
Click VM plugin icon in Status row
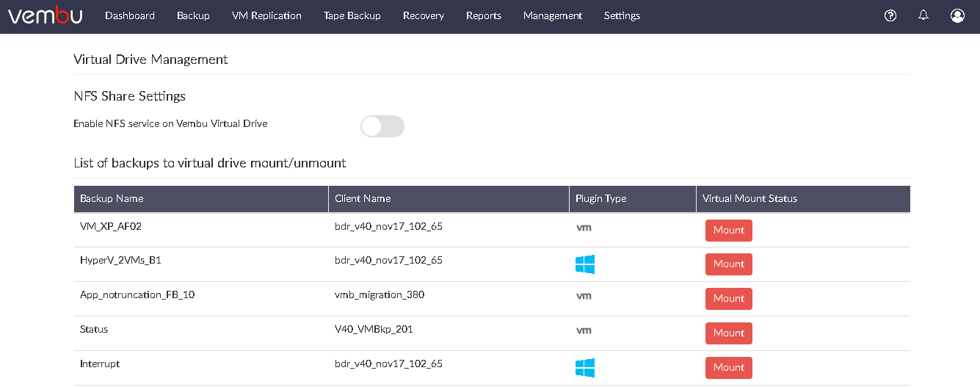[x=584, y=330]
